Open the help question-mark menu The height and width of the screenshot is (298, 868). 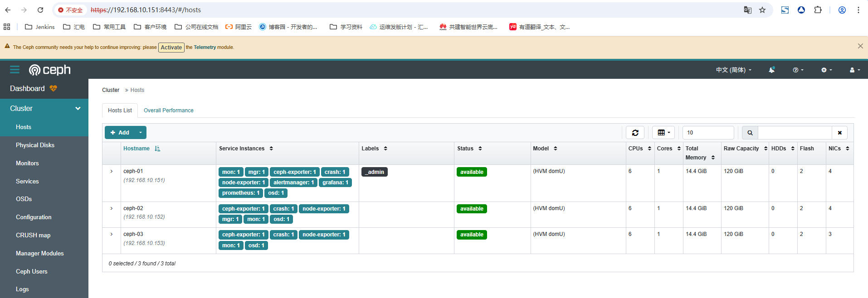(798, 70)
